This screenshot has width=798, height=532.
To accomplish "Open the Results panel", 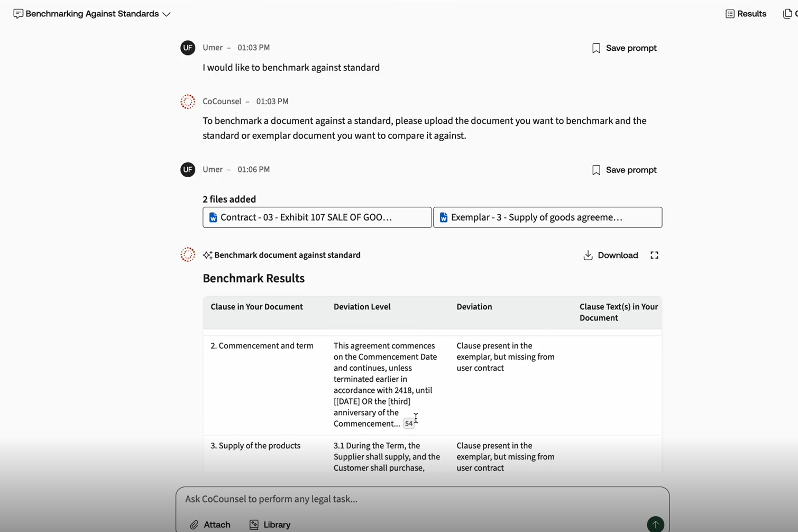I will 746,14.
